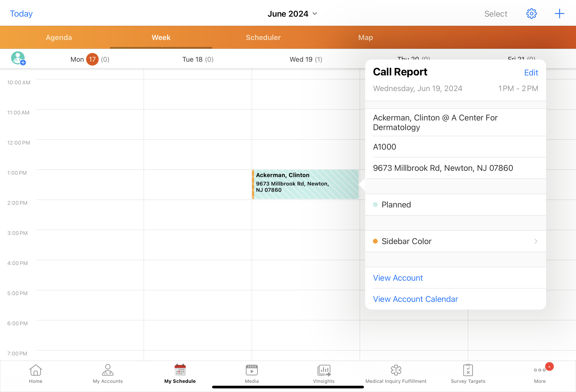The image size is (576, 392).
Task: Switch to the Scheduler tab
Action: 263,37
